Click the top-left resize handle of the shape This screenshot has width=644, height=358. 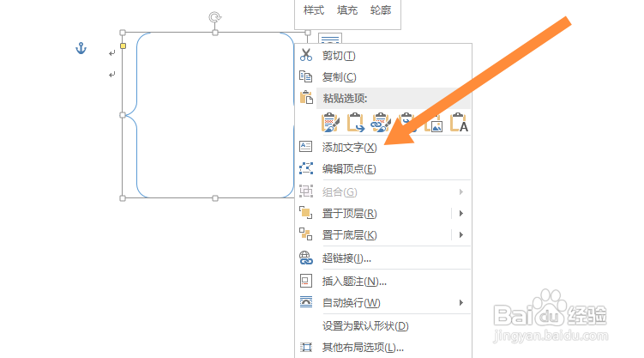point(123,33)
